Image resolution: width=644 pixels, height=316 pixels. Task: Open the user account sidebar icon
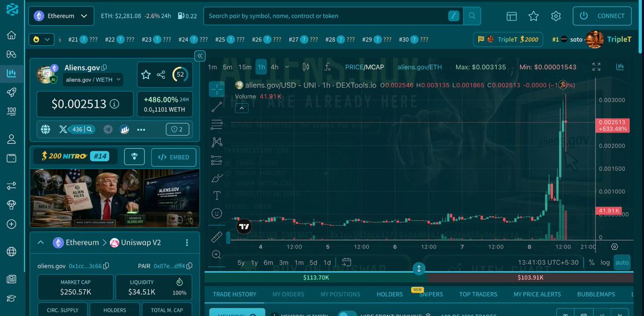[11, 139]
